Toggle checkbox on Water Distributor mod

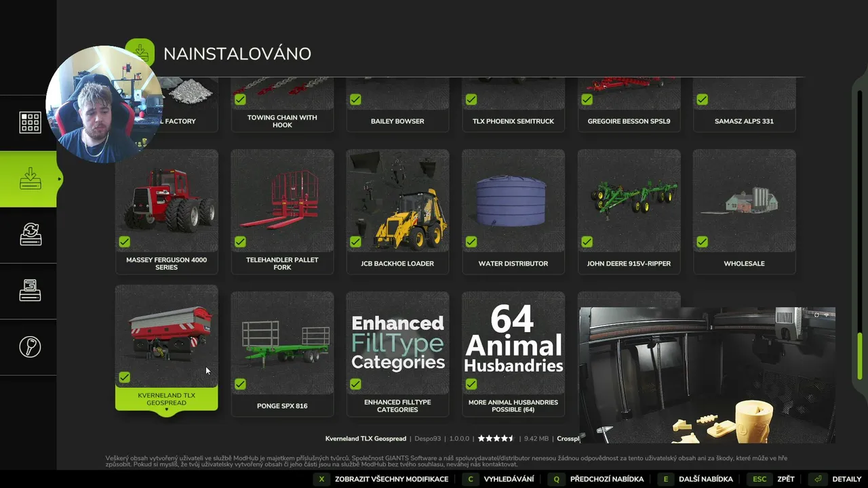click(x=471, y=242)
